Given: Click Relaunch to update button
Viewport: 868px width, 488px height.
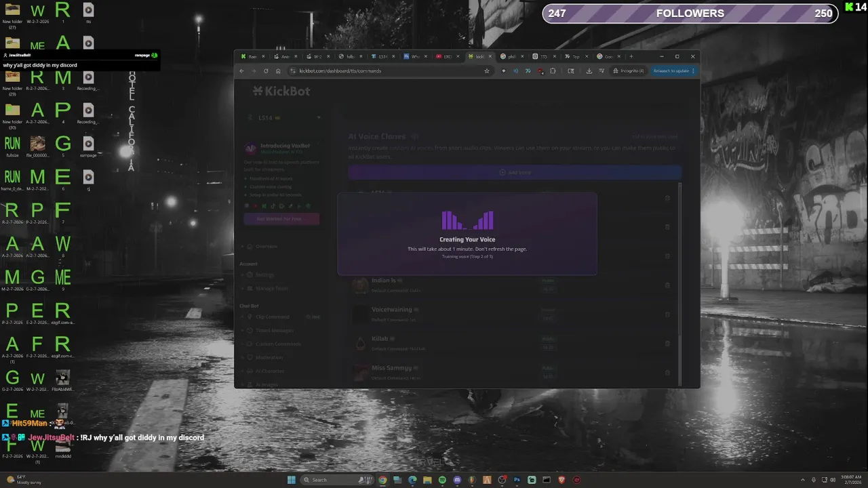Looking at the screenshot, I should tap(673, 70).
